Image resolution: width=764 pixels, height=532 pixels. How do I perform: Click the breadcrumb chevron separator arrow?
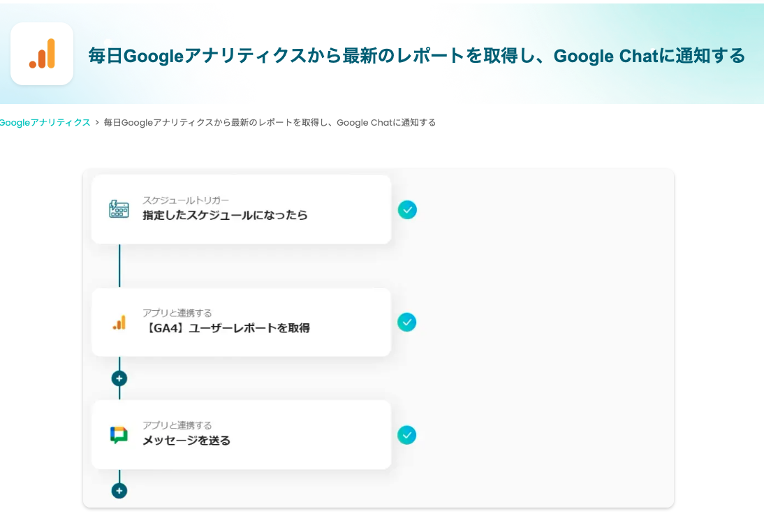click(x=97, y=123)
